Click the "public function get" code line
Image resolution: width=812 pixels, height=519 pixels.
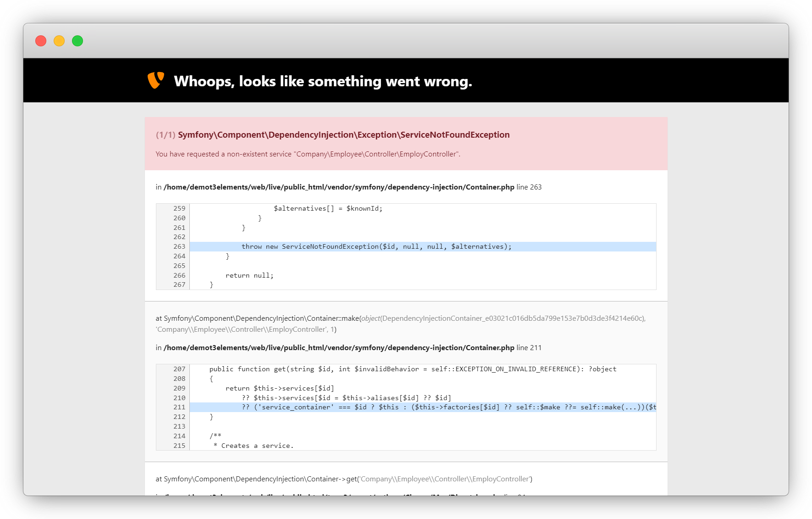(413, 369)
